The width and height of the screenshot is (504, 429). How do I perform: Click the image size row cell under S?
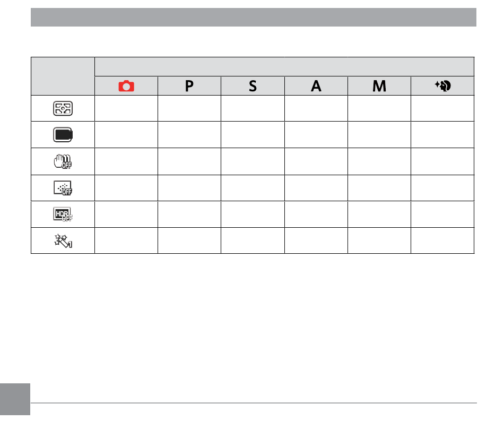253,135
